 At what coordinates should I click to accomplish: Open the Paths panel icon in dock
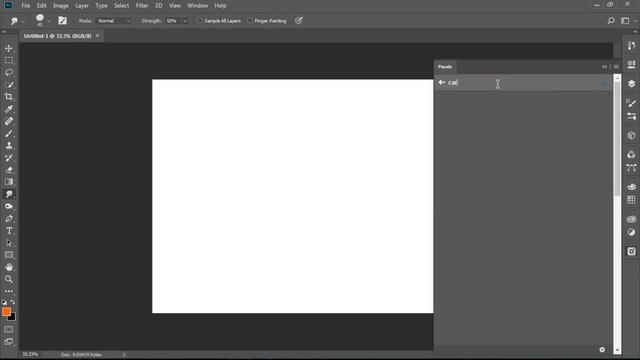point(631,168)
